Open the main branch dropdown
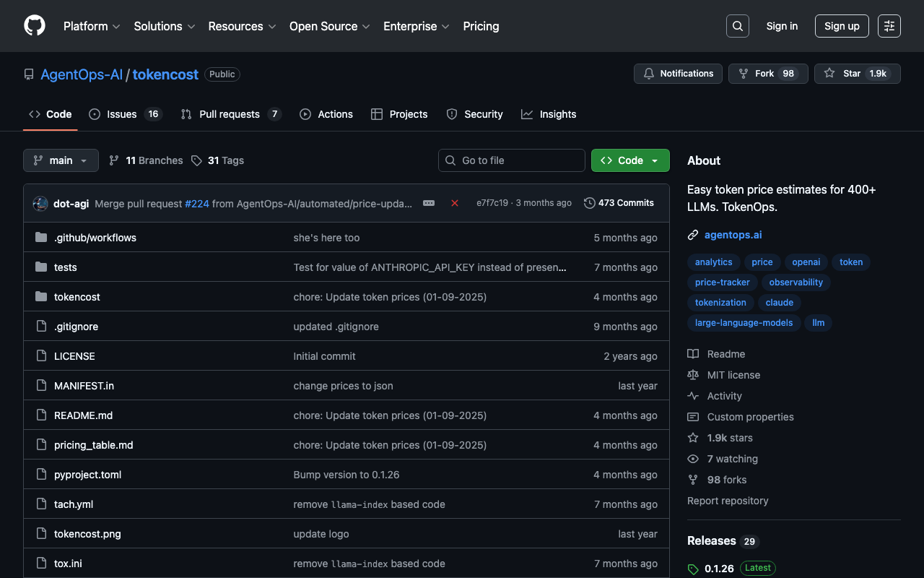The width and height of the screenshot is (924, 578). point(61,160)
